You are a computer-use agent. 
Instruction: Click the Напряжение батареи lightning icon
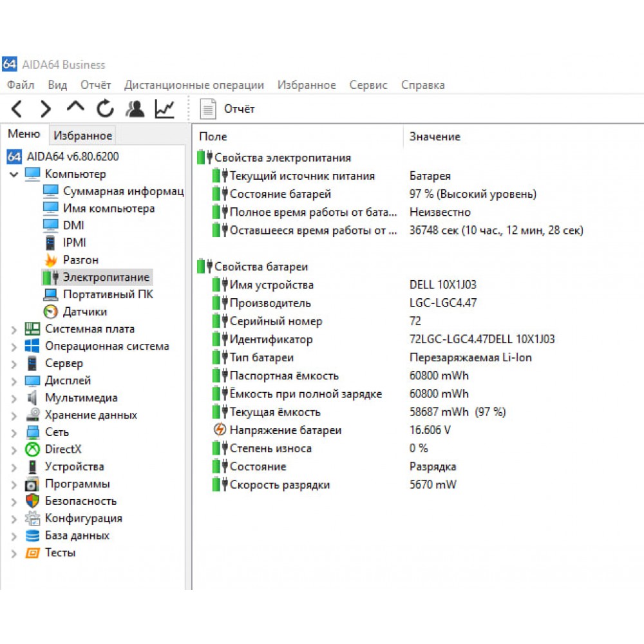click(x=220, y=430)
